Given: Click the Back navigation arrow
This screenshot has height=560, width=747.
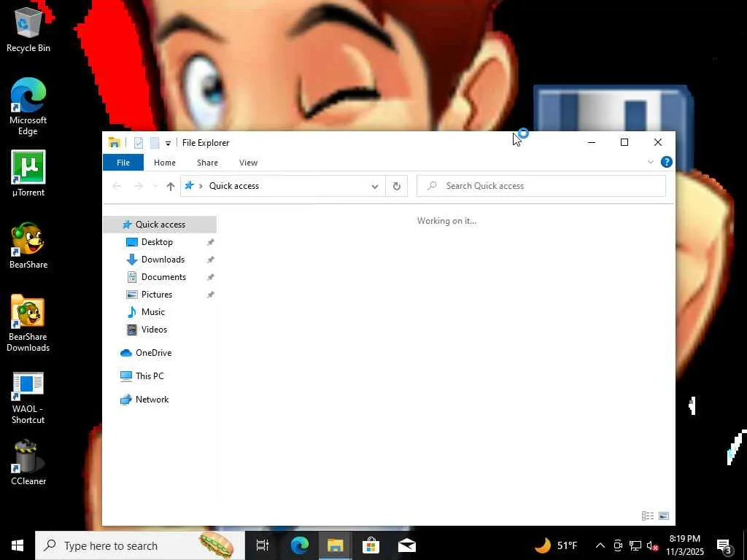Looking at the screenshot, I should (117, 186).
